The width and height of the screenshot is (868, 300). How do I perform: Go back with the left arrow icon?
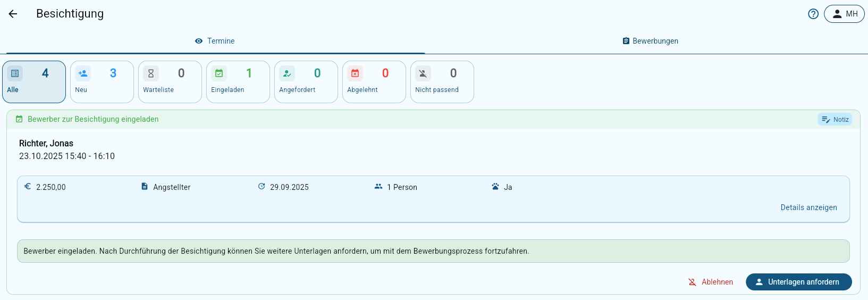(x=13, y=14)
